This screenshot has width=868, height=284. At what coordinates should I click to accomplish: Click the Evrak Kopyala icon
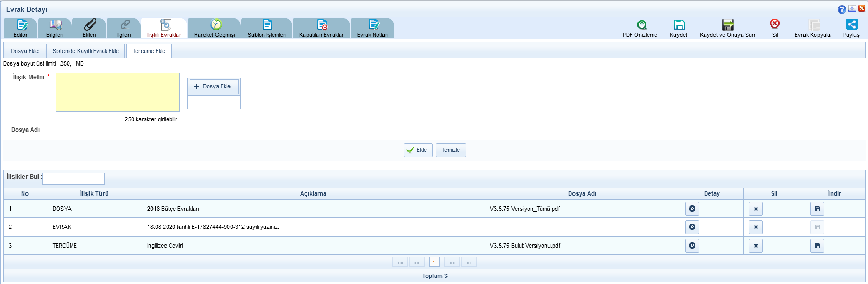(x=814, y=25)
